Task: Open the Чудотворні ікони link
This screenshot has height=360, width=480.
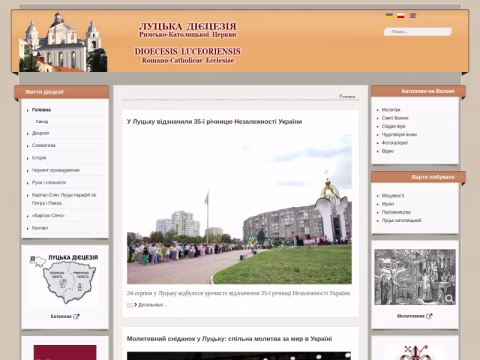Action: point(399,135)
